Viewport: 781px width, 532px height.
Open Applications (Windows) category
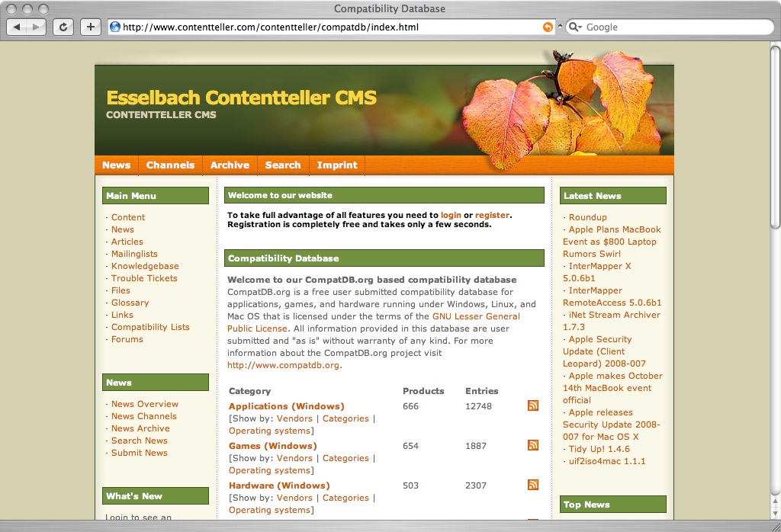287,406
